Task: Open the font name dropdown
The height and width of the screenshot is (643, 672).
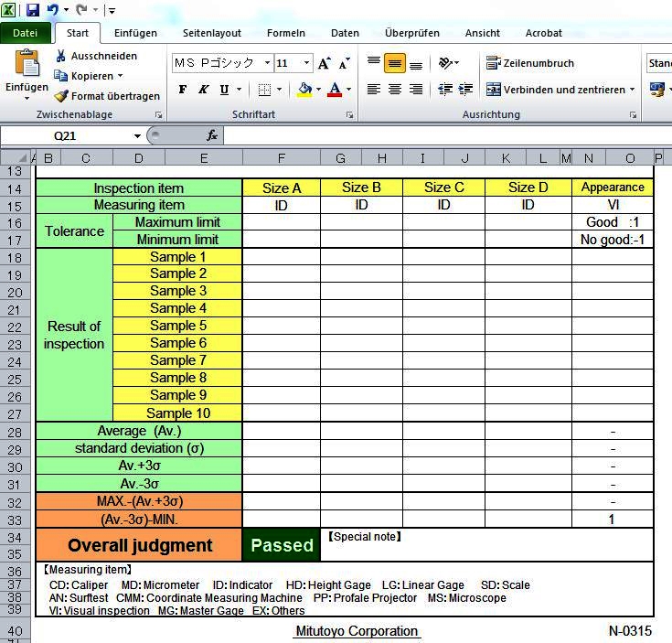Action: tap(267, 63)
